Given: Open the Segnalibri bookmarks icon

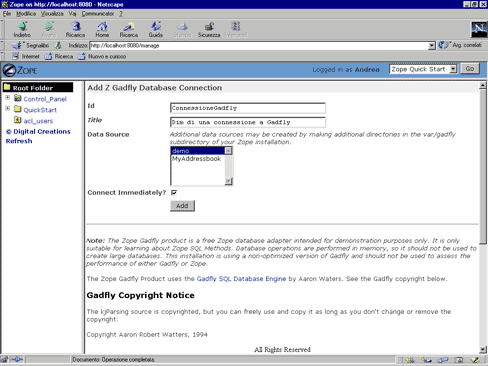Looking at the screenshot, I should (17, 45).
